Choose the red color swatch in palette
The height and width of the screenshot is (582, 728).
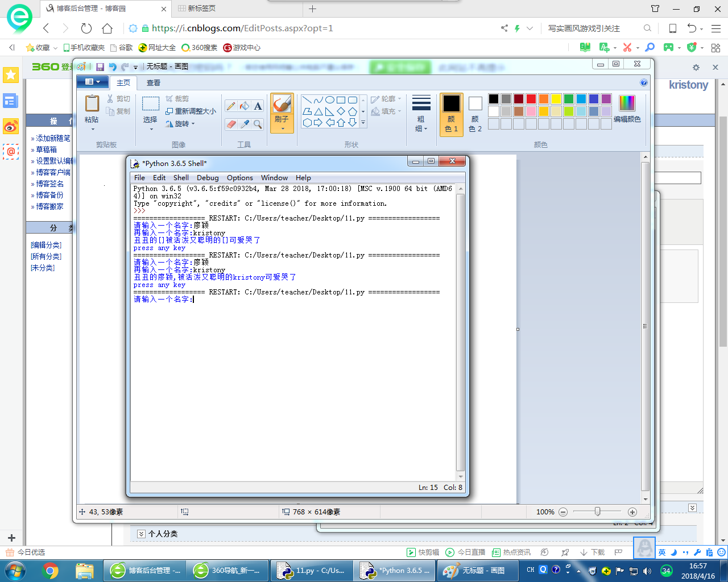(531, 99)
